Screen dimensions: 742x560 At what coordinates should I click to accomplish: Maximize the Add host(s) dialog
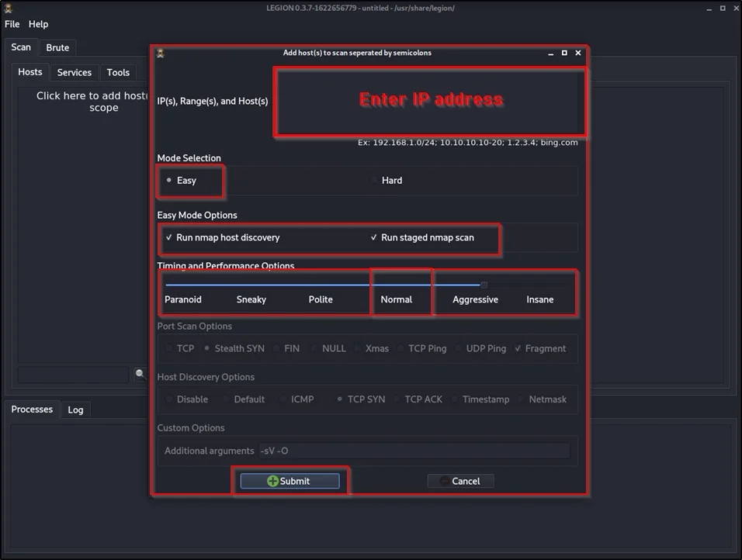(x=564, y=54)
